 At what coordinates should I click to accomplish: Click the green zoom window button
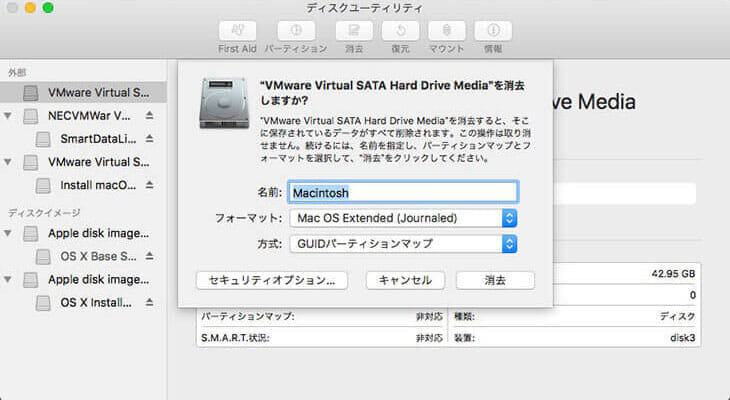click(48, 8)
